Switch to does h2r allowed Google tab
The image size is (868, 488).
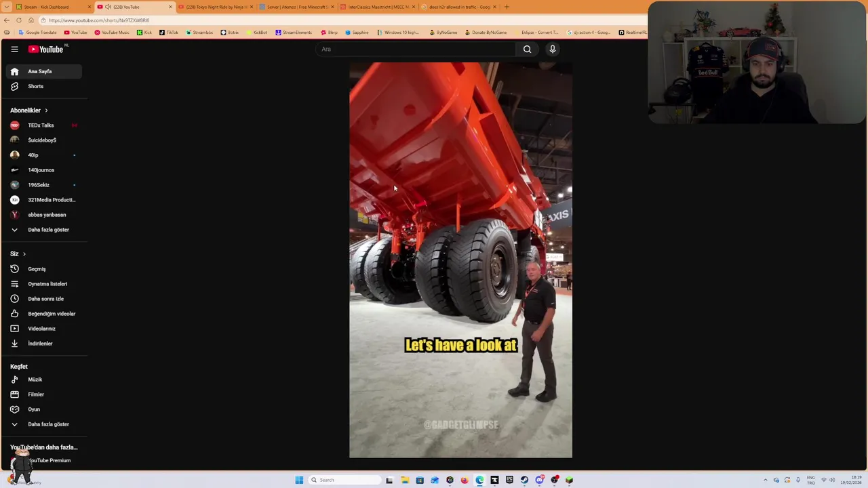coord(458,7)
